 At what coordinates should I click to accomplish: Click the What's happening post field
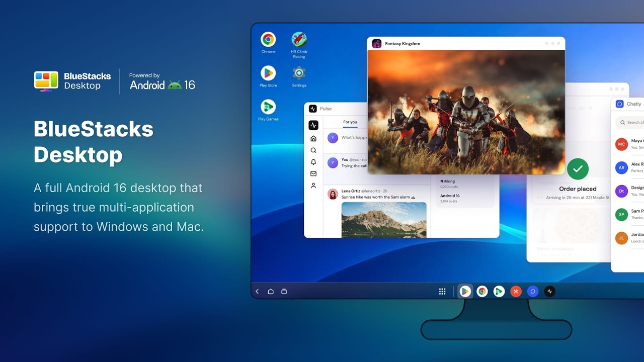[x=354, y=137]
